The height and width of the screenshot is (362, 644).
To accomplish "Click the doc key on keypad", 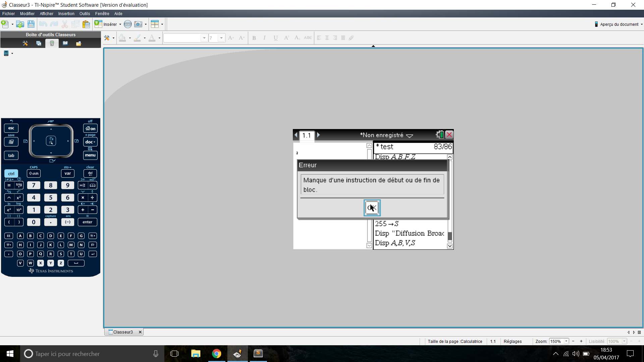I will tap(90, 142).
